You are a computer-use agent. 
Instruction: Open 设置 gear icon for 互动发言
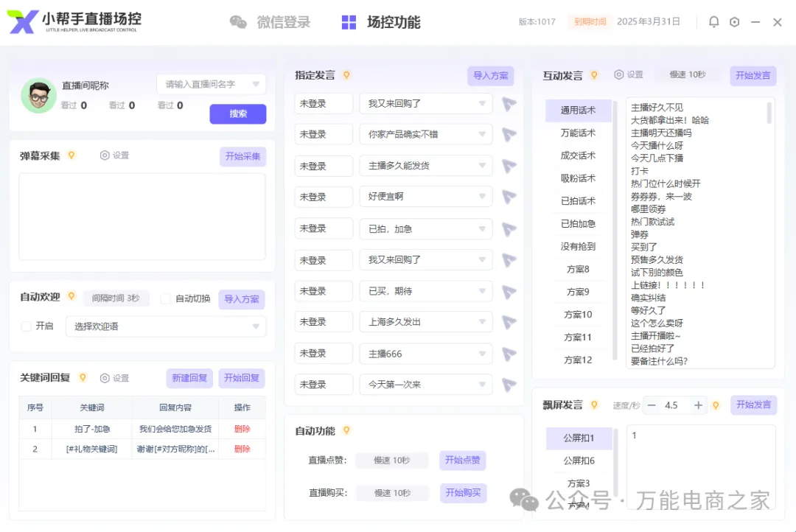[619, 75]
